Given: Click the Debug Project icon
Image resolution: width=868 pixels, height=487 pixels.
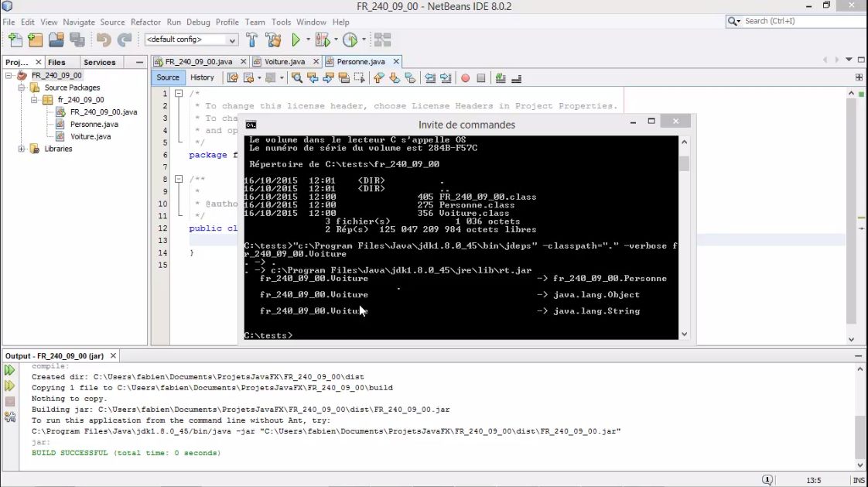Looking at the screenshot, I should click(322, 39).
